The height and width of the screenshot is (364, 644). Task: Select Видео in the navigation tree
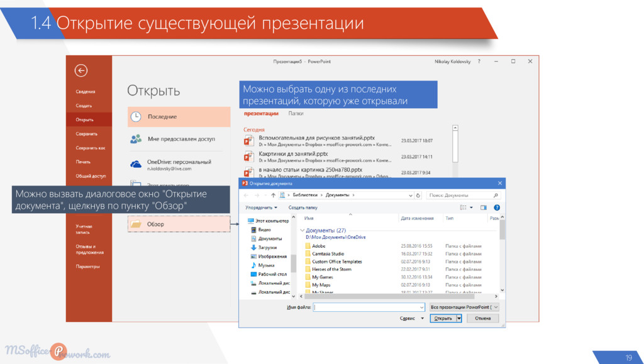point(260,230)
